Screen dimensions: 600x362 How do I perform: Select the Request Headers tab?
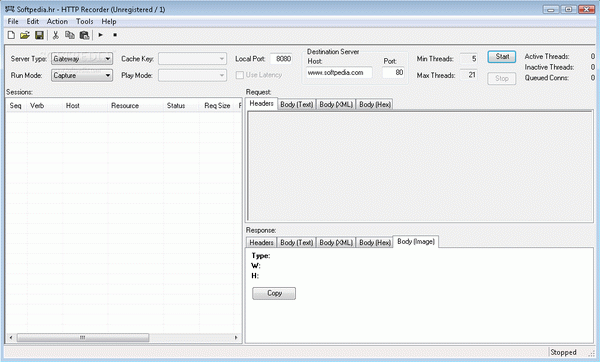coord(261,103)
